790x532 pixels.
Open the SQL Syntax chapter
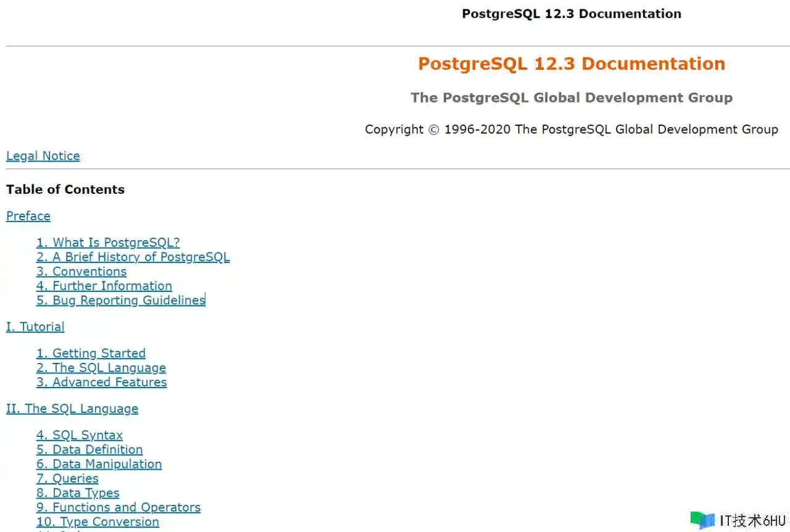[79, 436]
